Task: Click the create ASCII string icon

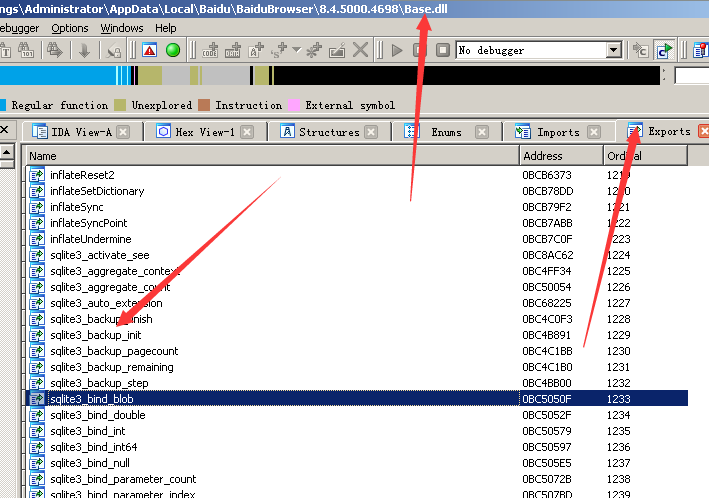Action: tap(255, 50)
